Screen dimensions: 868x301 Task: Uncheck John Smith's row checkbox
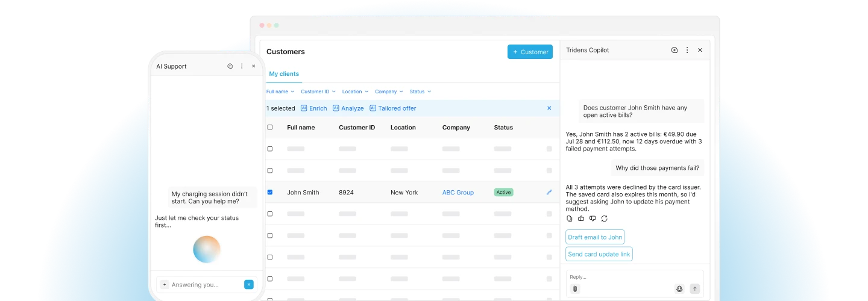point(270,192)
